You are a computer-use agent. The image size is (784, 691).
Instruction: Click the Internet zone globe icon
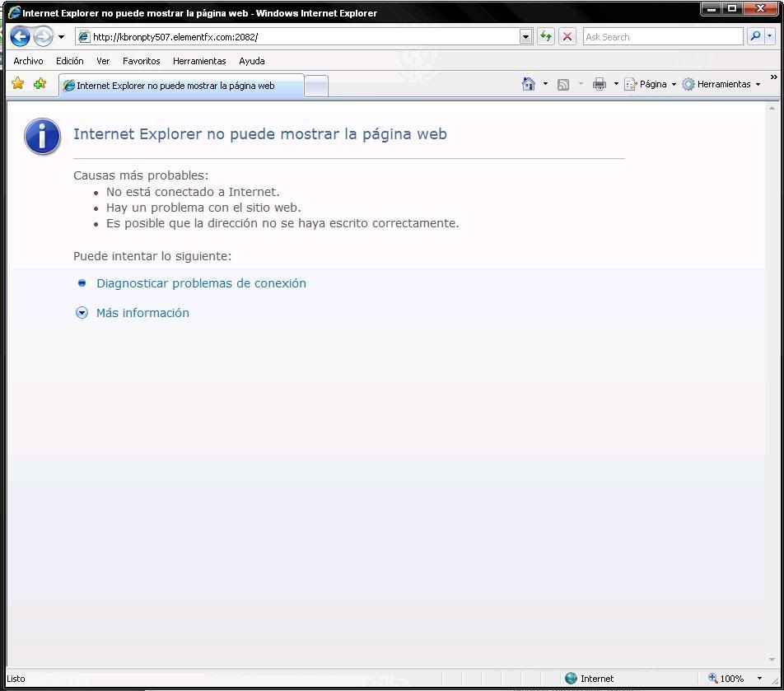[571, 678]
